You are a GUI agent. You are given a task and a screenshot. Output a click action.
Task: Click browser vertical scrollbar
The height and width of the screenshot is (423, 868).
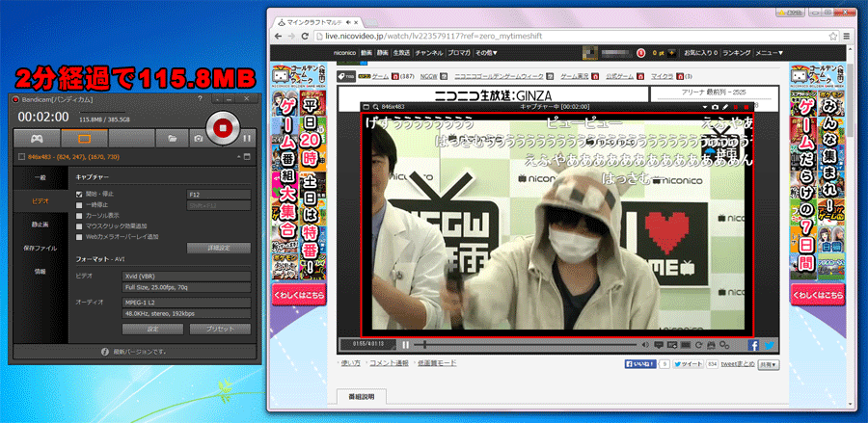[852, 99]
